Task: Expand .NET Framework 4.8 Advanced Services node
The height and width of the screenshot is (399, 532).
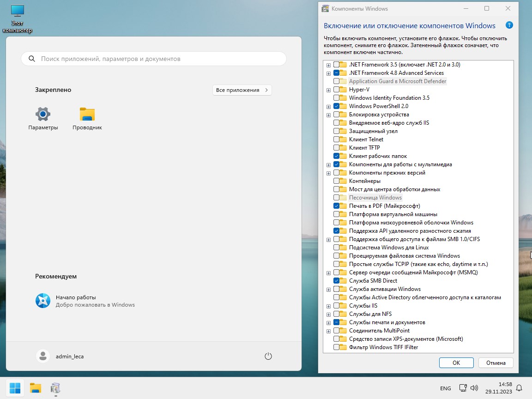Action: point(328,73)
